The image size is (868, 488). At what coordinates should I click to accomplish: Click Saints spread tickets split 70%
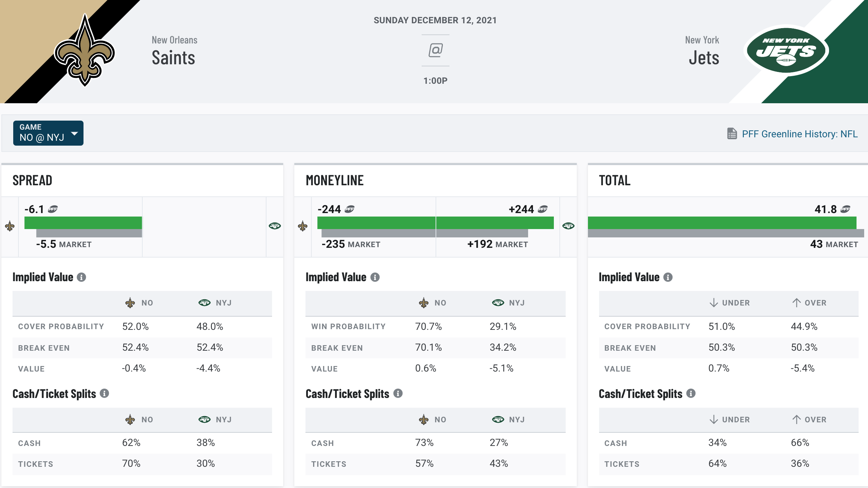(131, 463)
